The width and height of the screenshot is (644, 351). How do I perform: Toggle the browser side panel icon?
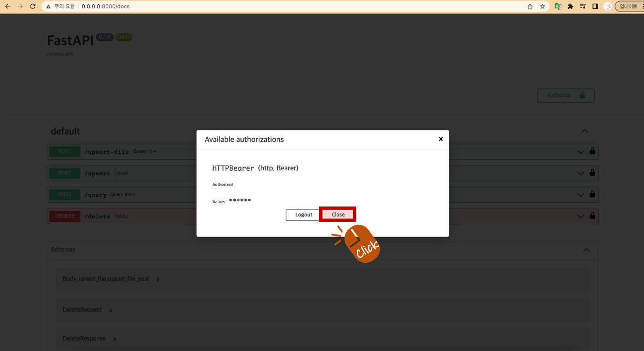pos(595,6)
